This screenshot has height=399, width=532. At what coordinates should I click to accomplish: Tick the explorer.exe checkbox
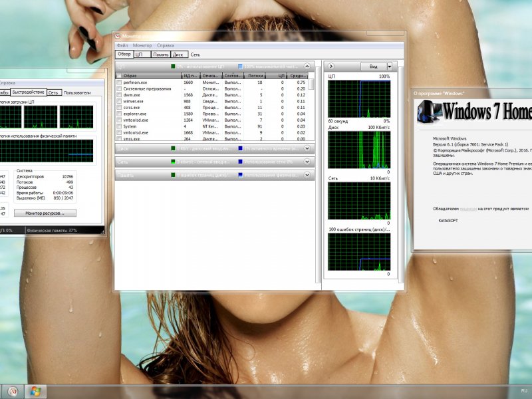coord(119,114)
